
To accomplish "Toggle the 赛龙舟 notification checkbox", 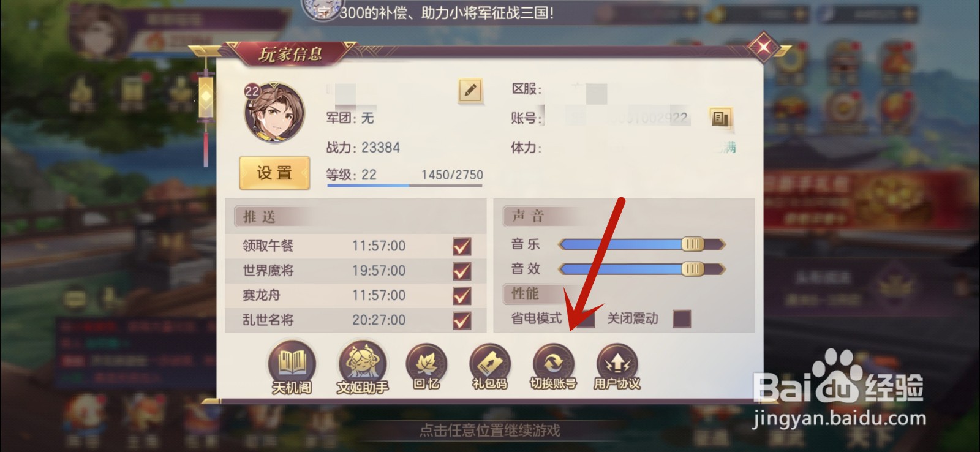I will (462, 295).
